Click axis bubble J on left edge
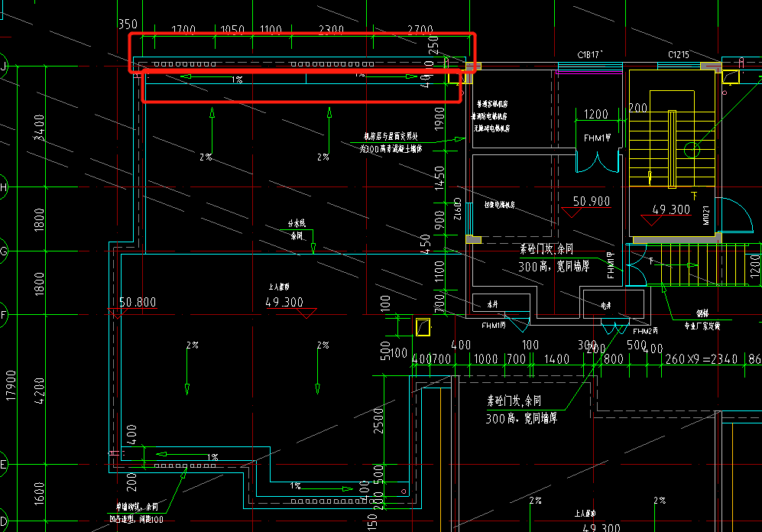The width and height of the screenshot is (762, 532). [x=2, y=66]
